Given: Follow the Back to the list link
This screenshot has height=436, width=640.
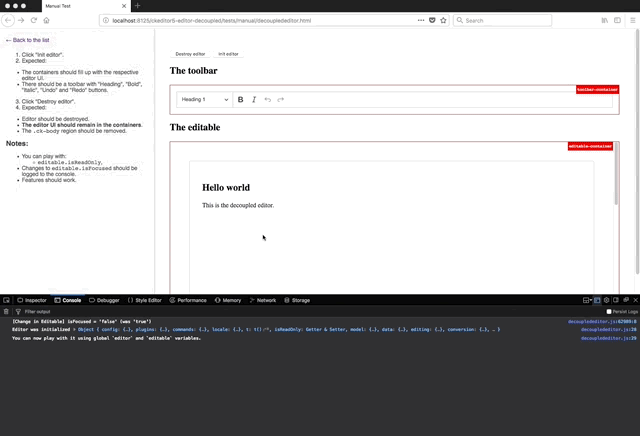Looking at the screenshot, I should [x=27, y=40].
